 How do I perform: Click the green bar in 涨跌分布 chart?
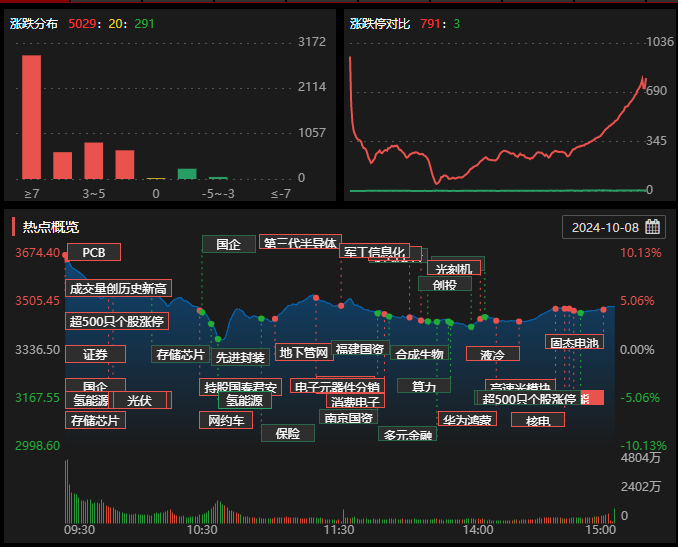(x=187, y=174)
